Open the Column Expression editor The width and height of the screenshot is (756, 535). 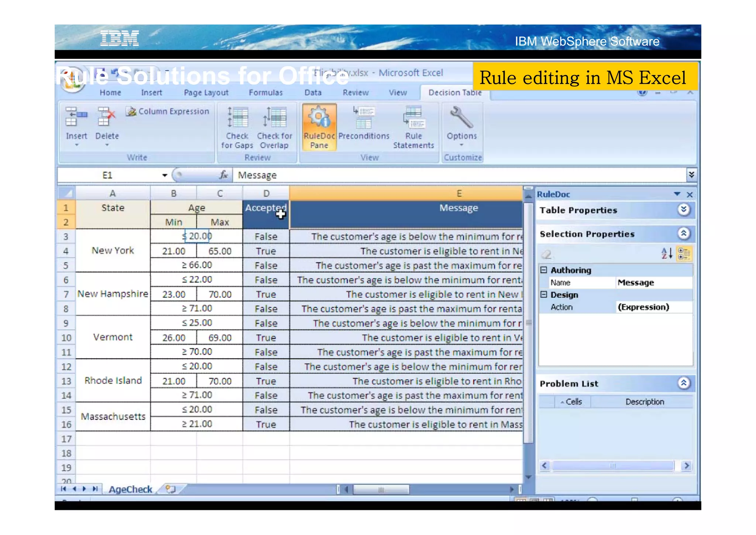167,111
